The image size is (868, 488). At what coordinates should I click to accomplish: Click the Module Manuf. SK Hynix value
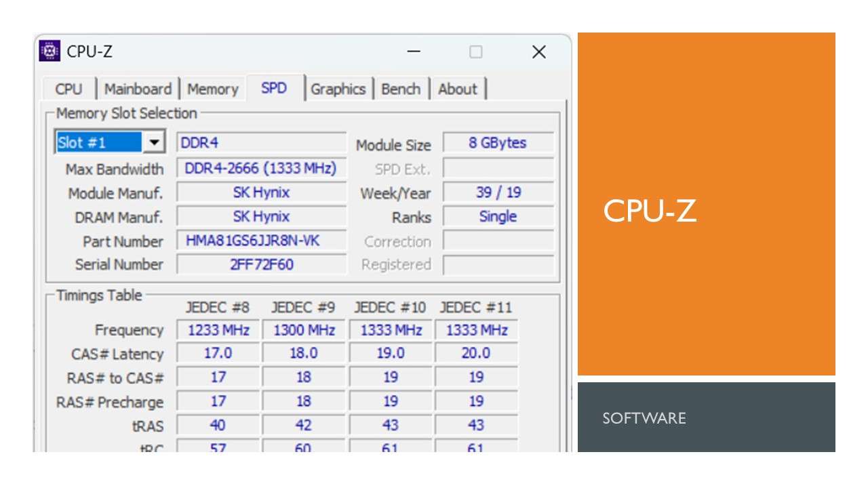click(262, 192)
